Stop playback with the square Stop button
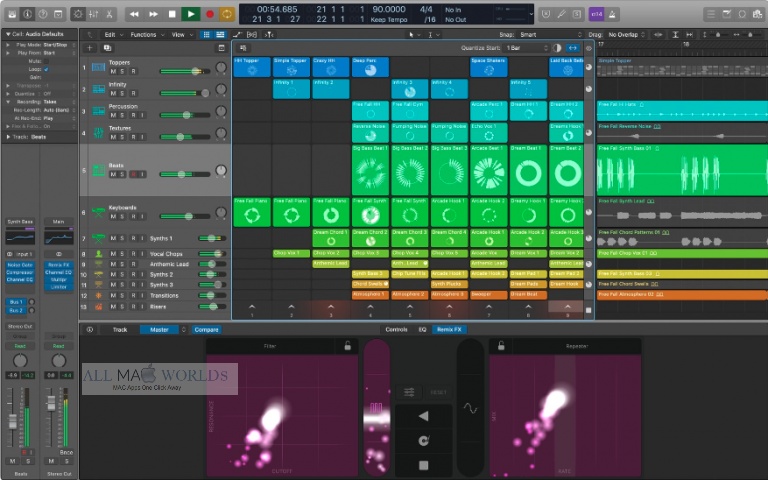The height and width of the screenshot is (480, 768). pos(172,14)
